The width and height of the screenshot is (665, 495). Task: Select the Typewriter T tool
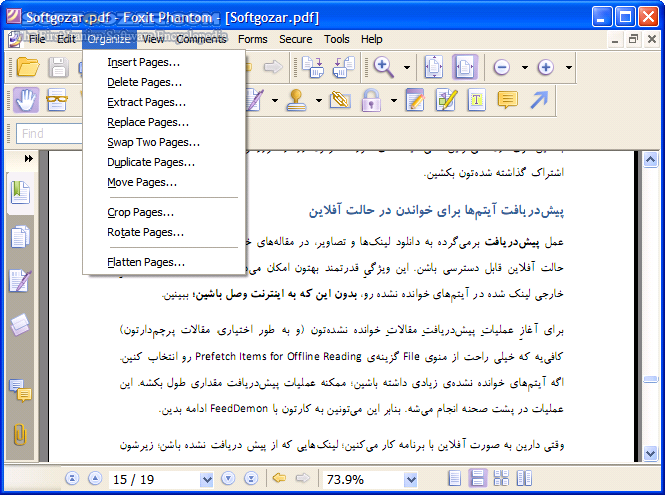click(477, 100)
